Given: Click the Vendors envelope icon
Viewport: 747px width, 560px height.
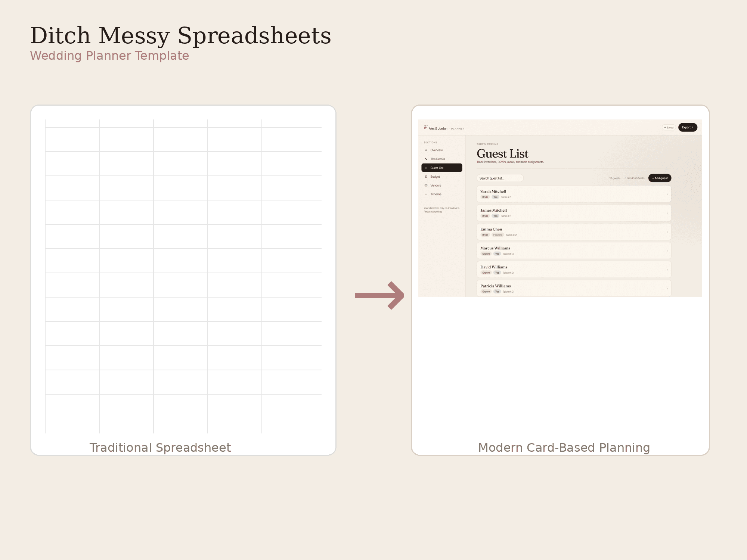Looking at the screenshot, I should pyautogui.click(x=426, y=186).
